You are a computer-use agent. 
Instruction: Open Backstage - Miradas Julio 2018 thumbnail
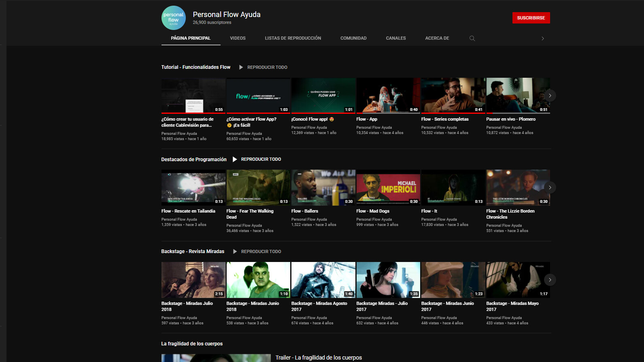[193, 280]
